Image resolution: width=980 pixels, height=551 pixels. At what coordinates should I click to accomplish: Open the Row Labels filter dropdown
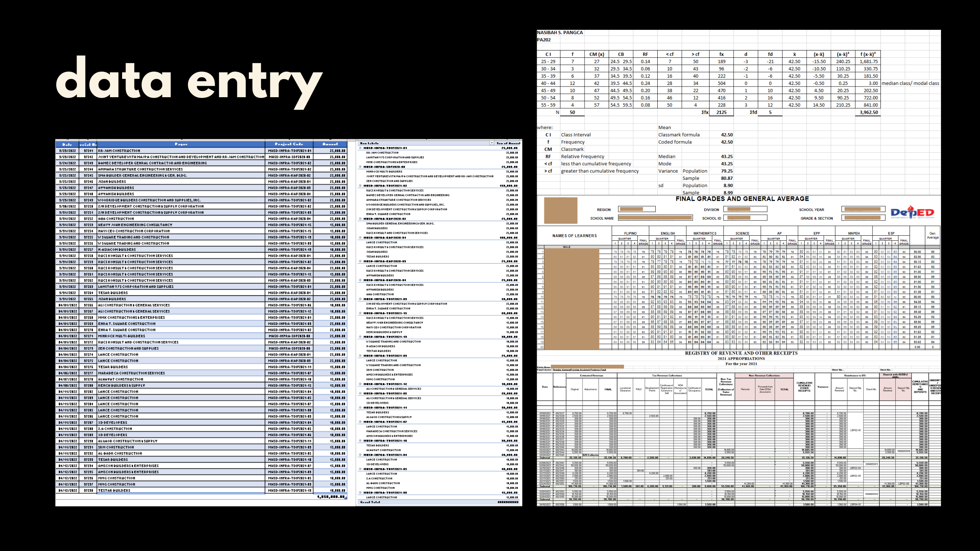(492, 143)
